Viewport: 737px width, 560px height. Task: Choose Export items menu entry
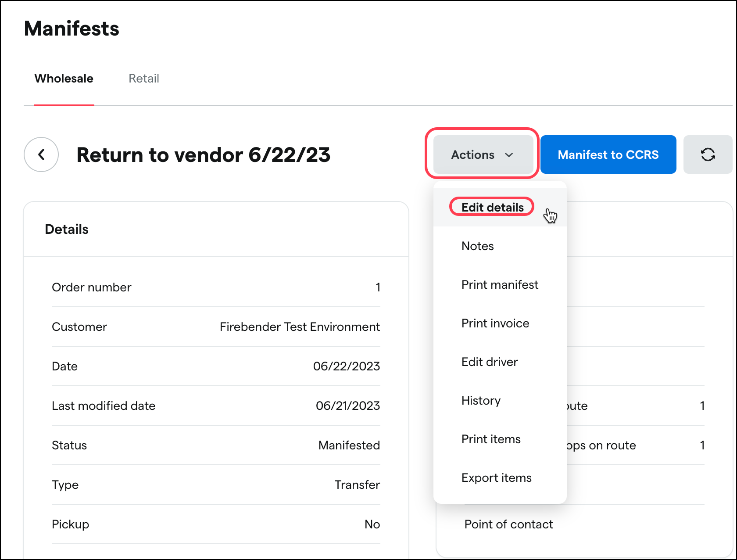496,478
